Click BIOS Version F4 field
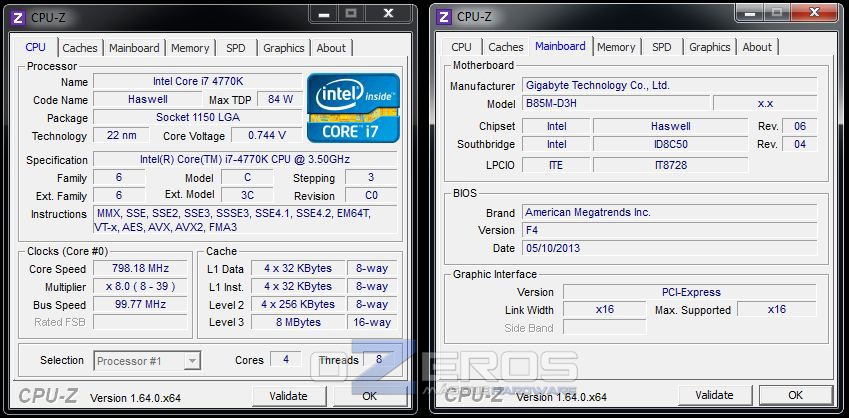Screen dimensions: 849x418 coord(670,230)
